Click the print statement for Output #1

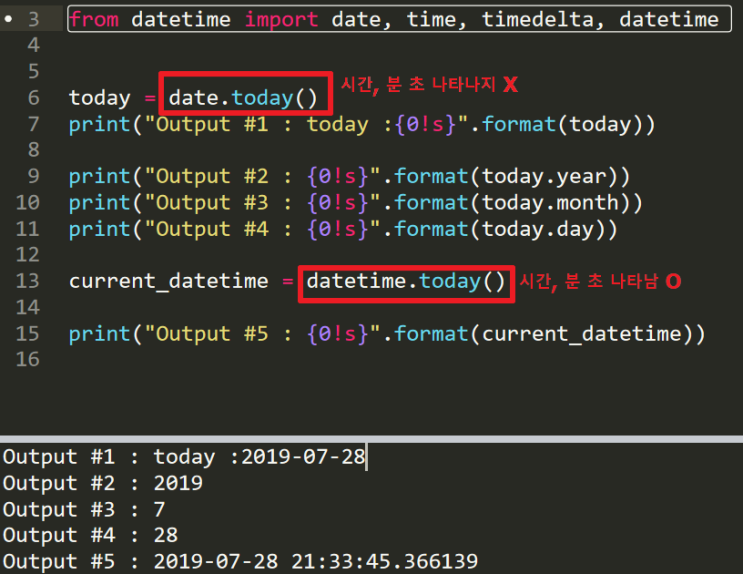(362, 125)
